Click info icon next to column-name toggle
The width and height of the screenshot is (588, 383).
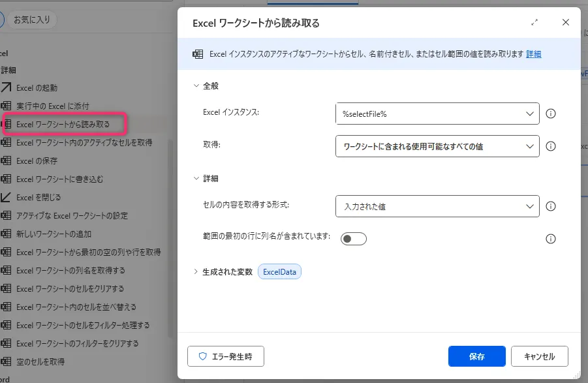(550, 239)
